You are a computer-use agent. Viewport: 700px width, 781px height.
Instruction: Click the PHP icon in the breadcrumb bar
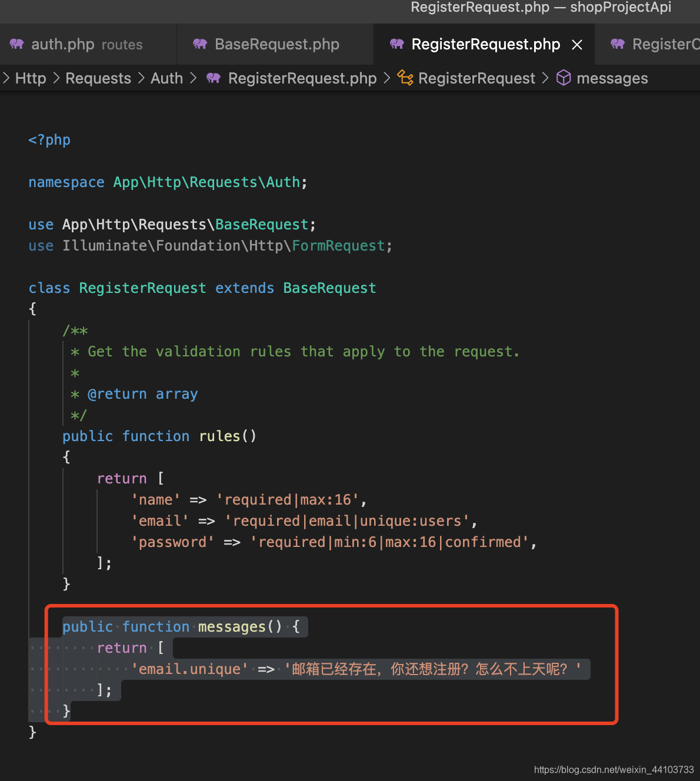tap(214, 78)
